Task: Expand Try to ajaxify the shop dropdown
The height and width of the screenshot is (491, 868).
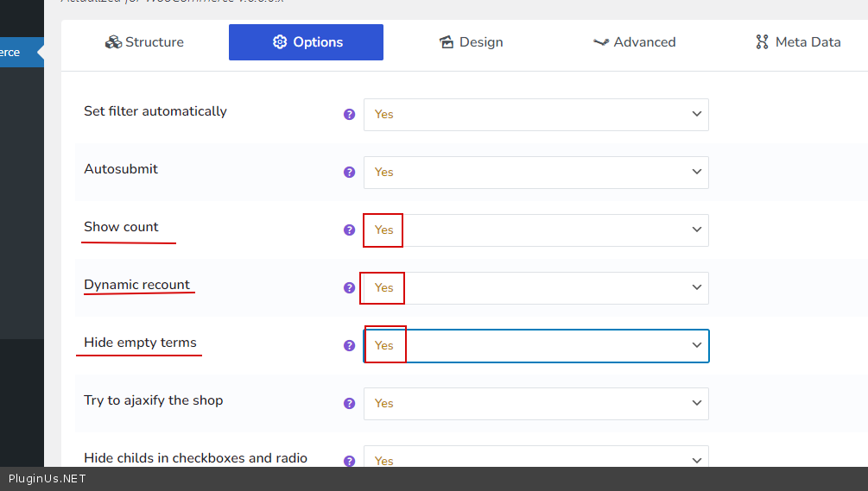Action: (535, 404)
